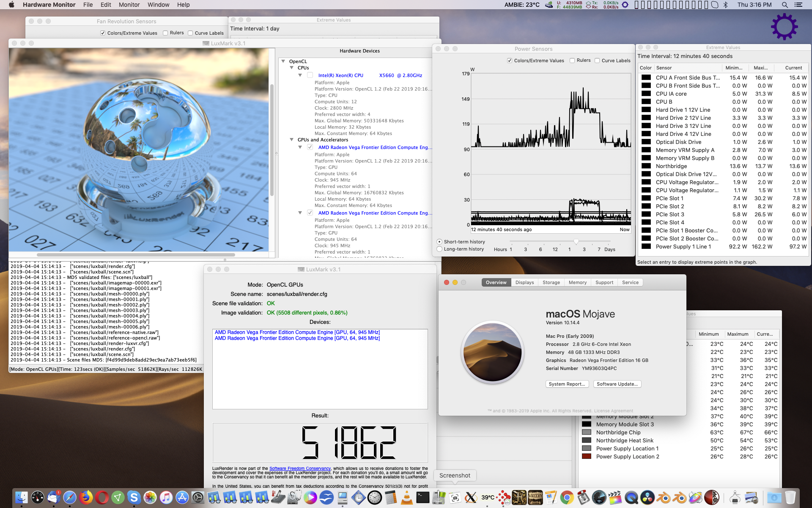The height and width of the screenshot is (508, 812).
Task: Check the Intel Xeon CPU device checkbox
Action: click(x=310, y=75)
